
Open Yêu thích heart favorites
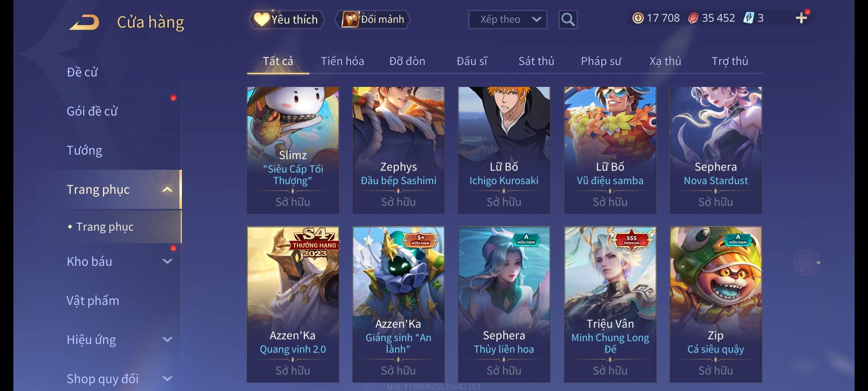coord(287,19)
